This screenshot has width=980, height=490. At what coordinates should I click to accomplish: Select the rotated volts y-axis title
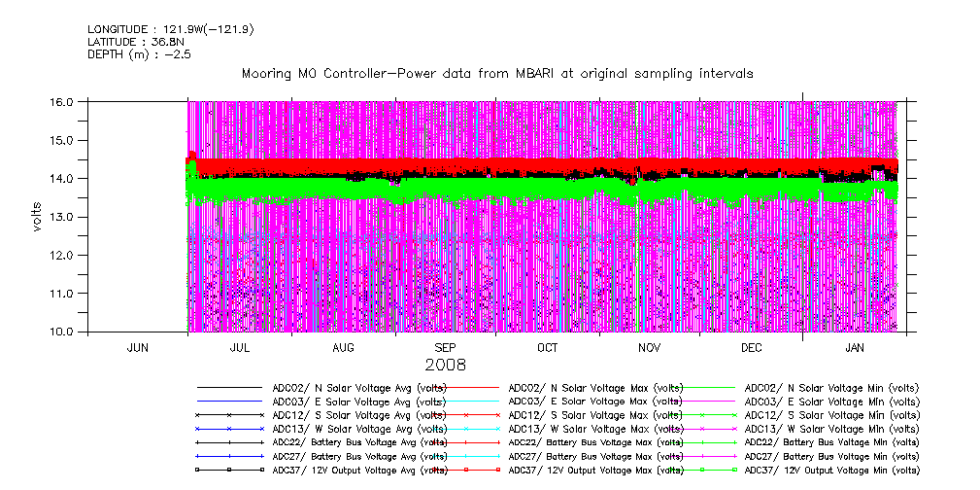36,217
